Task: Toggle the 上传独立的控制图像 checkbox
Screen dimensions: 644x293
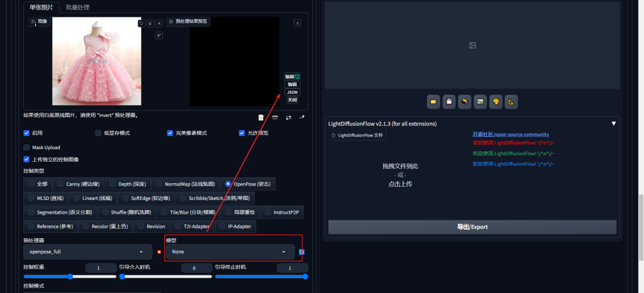Action: (27, 159)
